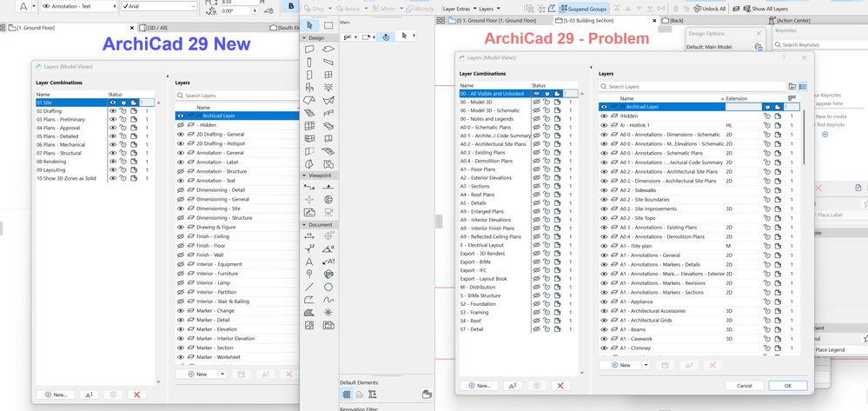Image resolution: width=868 pixels, height=411 pixels.
Task: Toggle visibility of A0 2 - Sidewalks layer
Action: 604,190
